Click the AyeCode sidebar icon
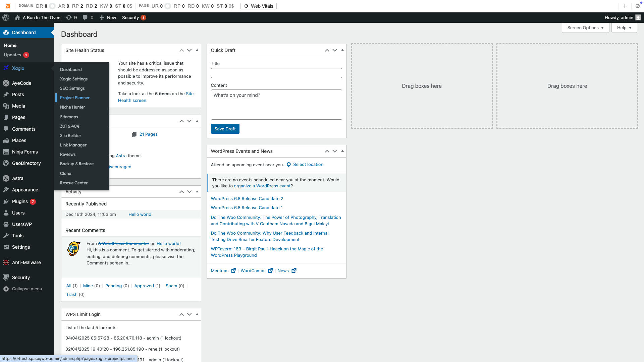Image resolution: width=644 pixels, height=362 pixels. [6, 83]
